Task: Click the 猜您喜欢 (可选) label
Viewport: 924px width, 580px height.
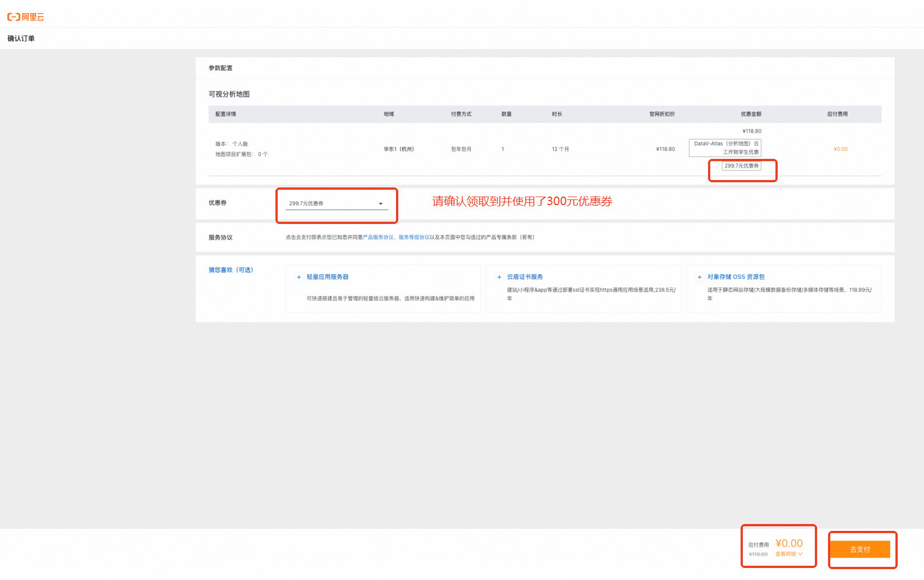Action: click(231, 270)
